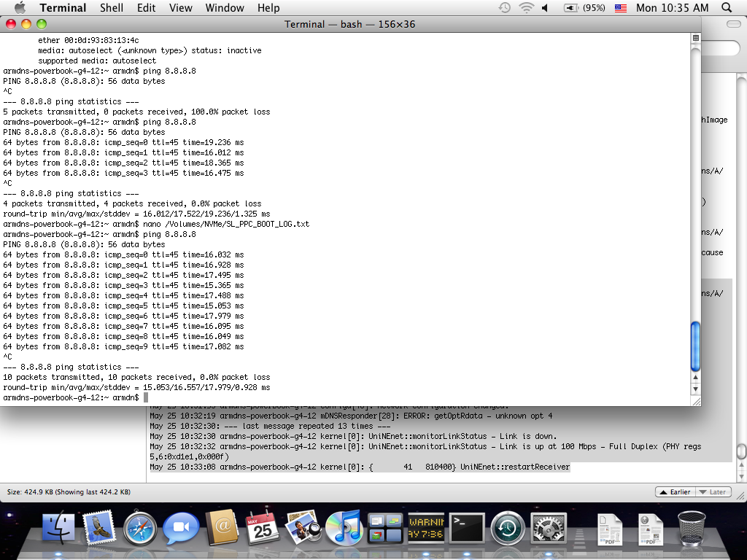Open the Window menu

point(225,7)
